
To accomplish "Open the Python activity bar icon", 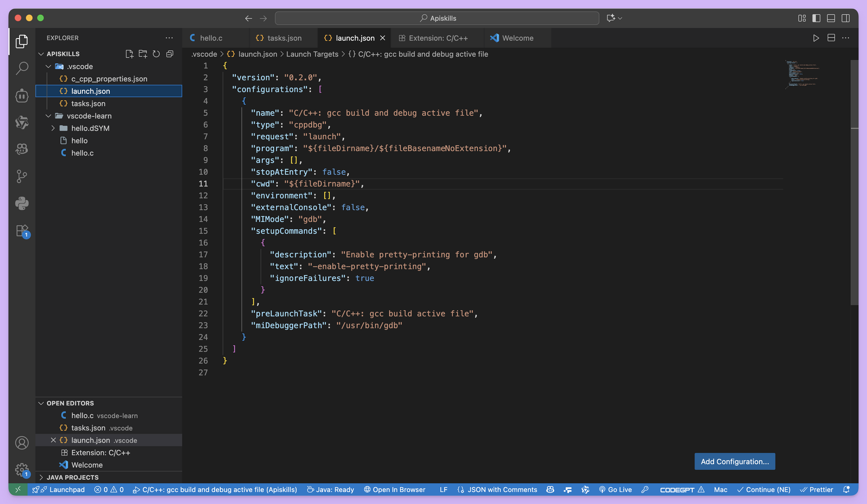I will (x=22, y=203).
